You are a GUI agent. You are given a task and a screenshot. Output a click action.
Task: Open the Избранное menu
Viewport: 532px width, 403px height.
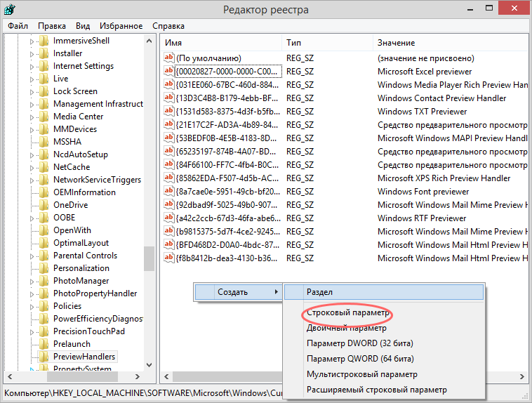point(121,26)
